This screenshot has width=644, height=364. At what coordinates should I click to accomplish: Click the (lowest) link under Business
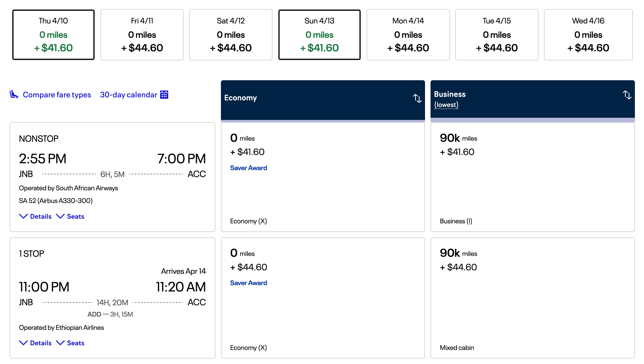coord(446,105)
